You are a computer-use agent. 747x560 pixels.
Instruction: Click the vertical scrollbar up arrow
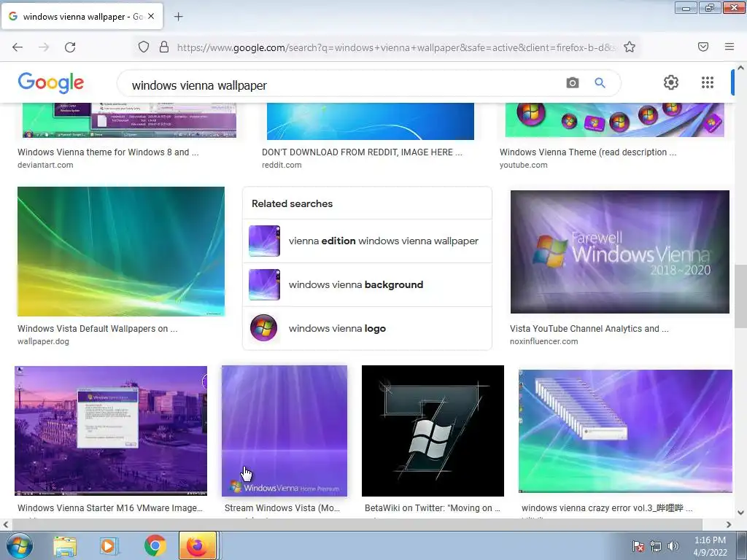coord(741,68)
